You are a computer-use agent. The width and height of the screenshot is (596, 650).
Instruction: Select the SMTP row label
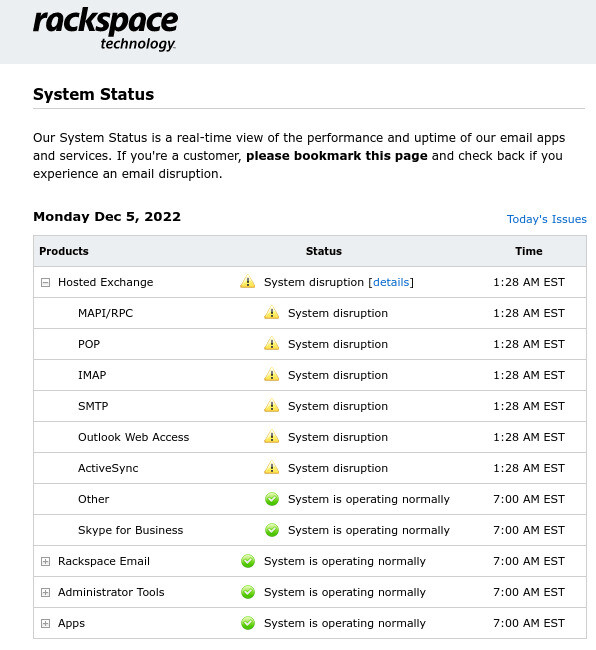(x=93, y=406)
